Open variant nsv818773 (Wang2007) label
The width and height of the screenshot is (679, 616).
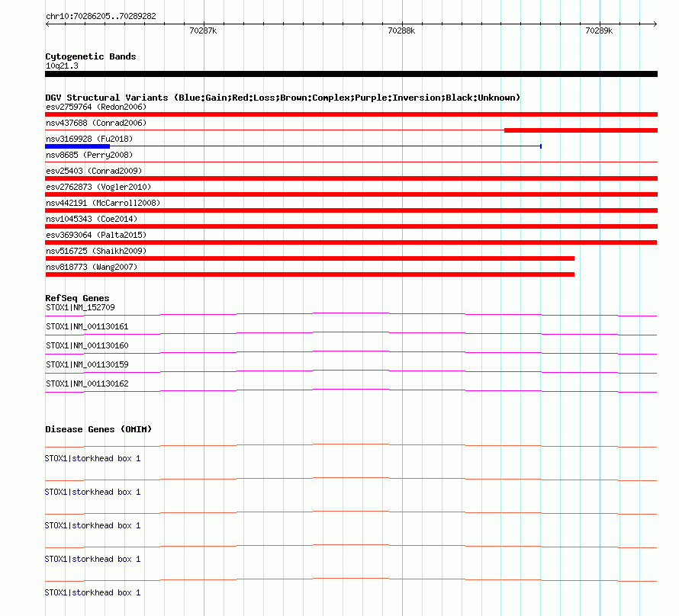pyautogui.click(x=92, y=267)
